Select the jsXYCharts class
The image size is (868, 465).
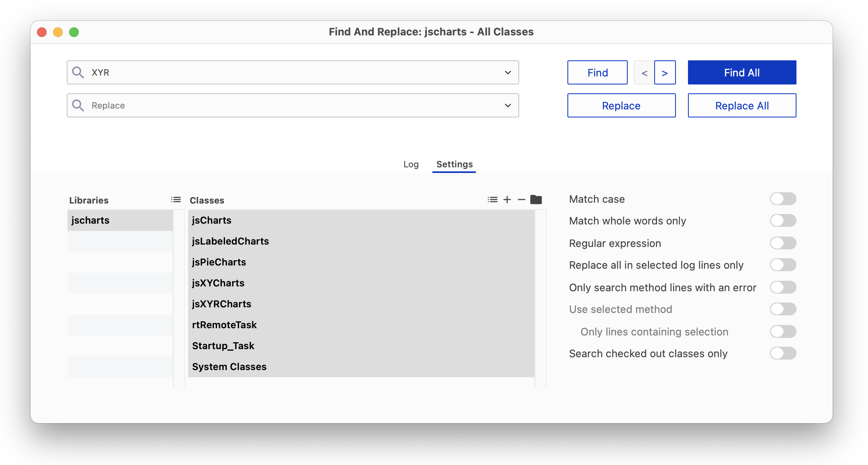tap(361, 283)
